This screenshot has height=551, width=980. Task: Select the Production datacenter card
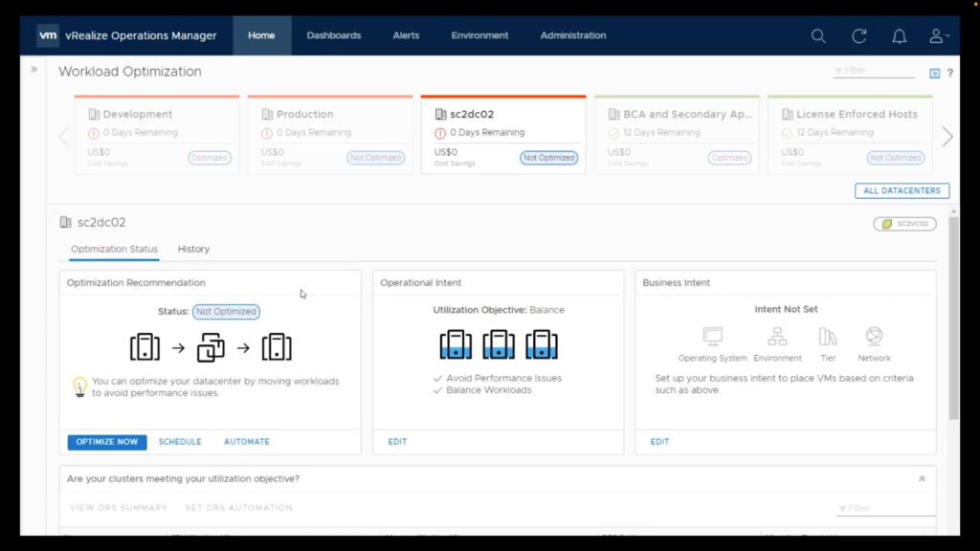[330, 134]
